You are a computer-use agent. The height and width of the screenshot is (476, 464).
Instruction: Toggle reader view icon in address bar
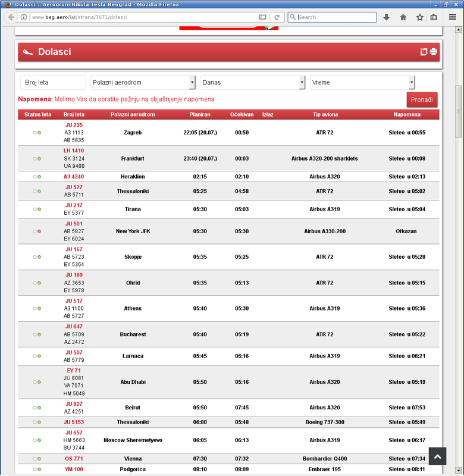[262, 17]
